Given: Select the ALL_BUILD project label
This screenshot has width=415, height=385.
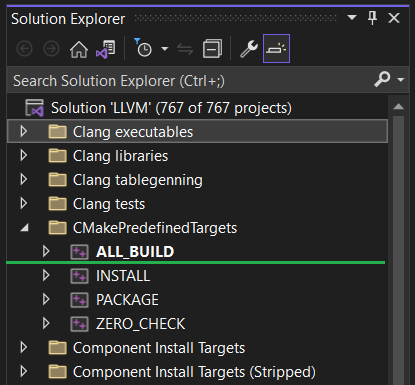Looking at the screenshot, I should pos(135,252).
